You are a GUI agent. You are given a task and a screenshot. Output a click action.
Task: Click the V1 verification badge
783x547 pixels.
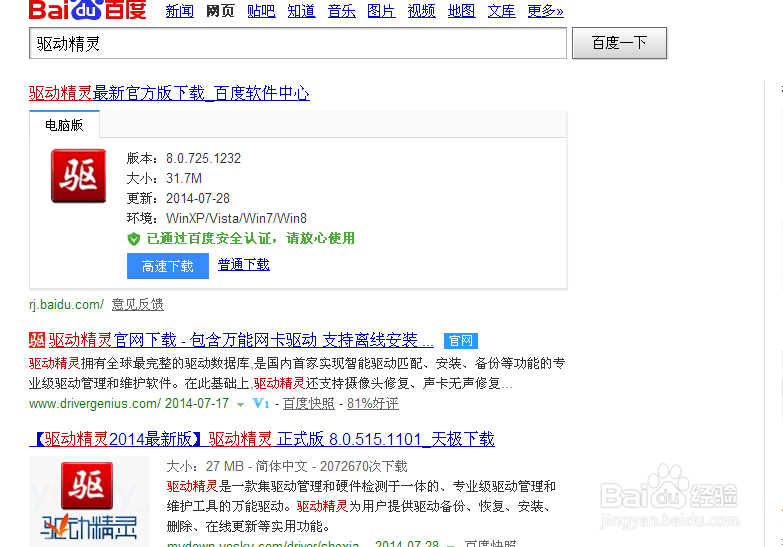(x=261, y=403)
